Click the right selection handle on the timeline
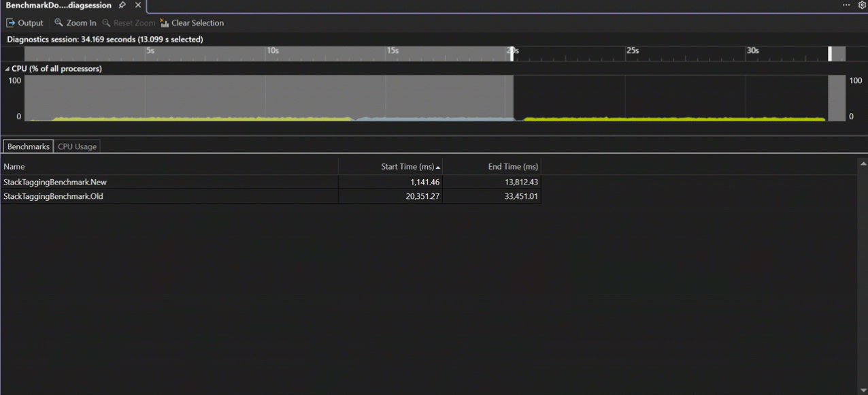 [830, 54]
